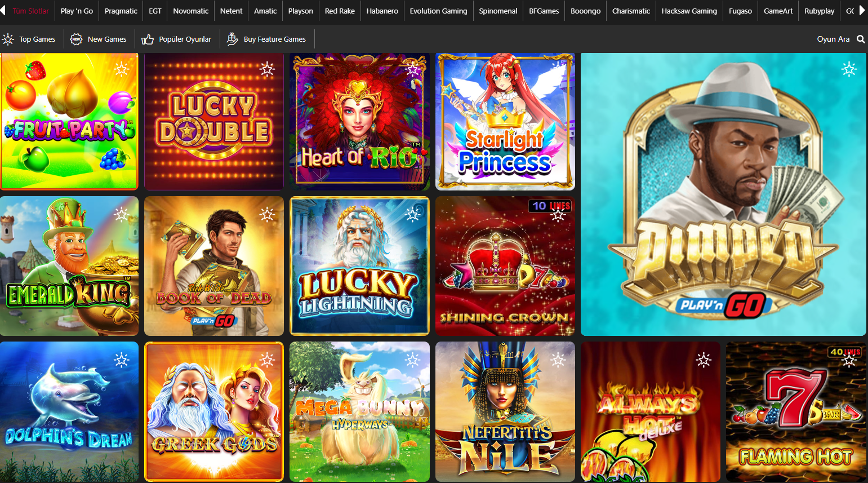Viewport: 868px width, 483px height.
Task: Click the Oyun Ara search field
Action: pos(833,39)
